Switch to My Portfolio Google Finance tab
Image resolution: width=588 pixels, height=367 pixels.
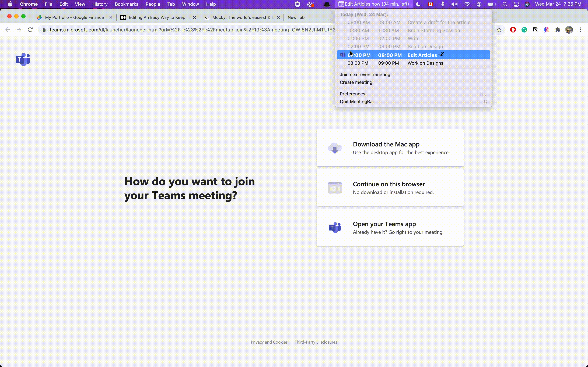(74, 17)
